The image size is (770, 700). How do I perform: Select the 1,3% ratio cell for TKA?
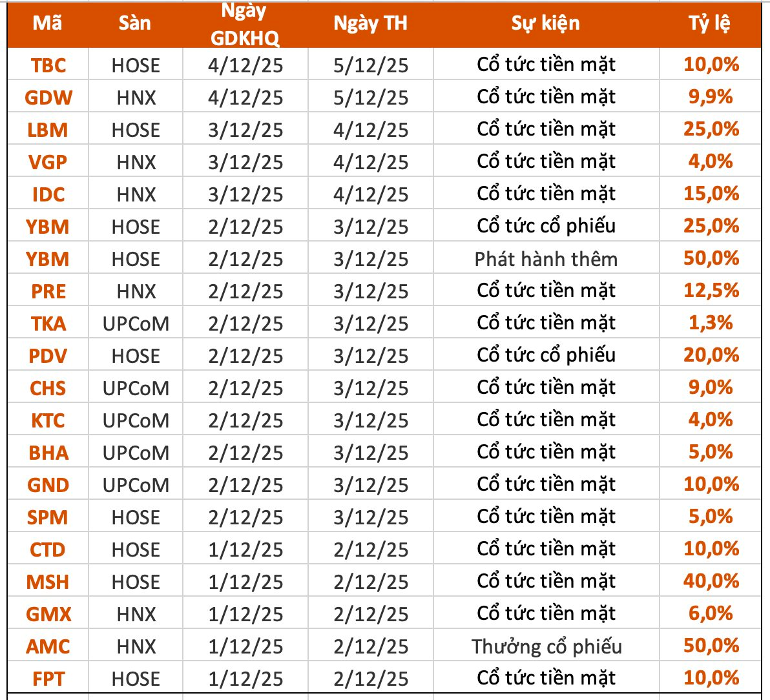[711, 324]
